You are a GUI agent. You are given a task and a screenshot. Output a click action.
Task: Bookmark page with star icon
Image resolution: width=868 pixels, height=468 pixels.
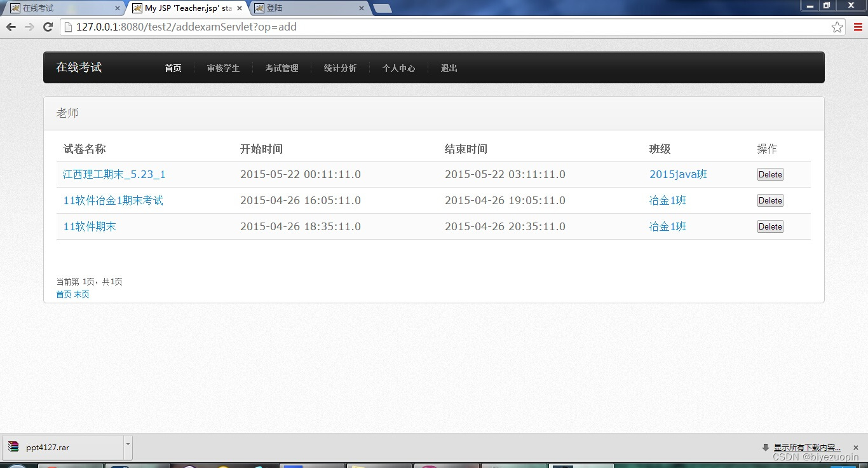click(x=837, y=27)
